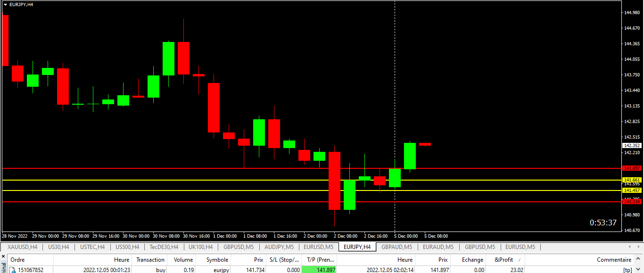Click the 0:53:37 candle countdown timer

[603, 223]
